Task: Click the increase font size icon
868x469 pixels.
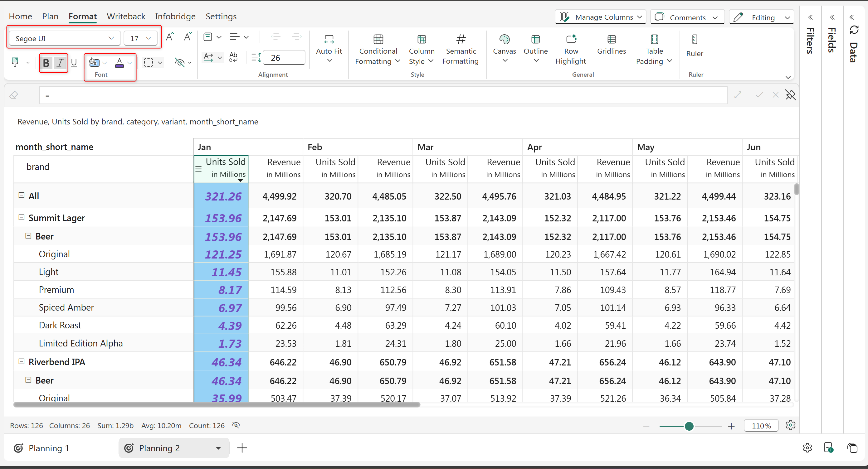Action: [x=169, y=37]
